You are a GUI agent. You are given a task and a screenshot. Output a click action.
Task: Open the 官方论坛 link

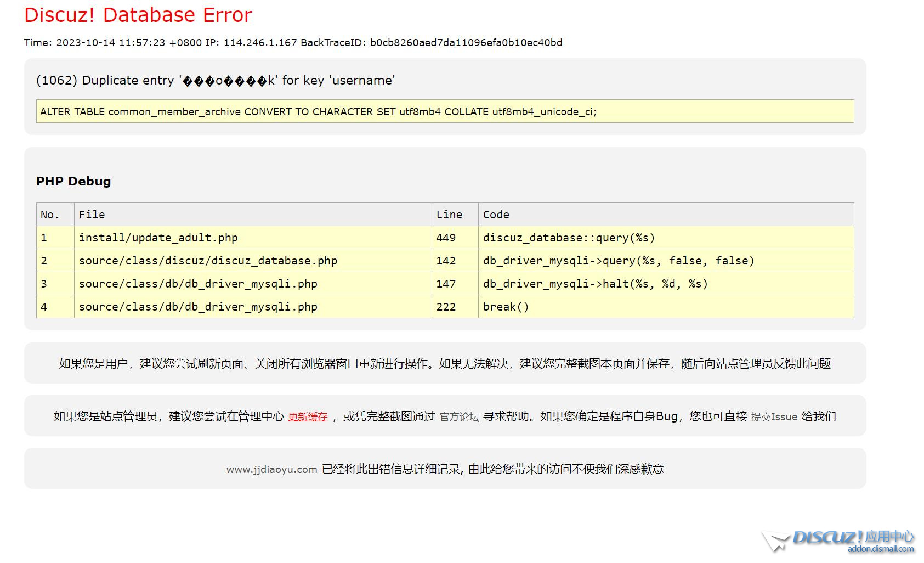[x=459, y=416]
